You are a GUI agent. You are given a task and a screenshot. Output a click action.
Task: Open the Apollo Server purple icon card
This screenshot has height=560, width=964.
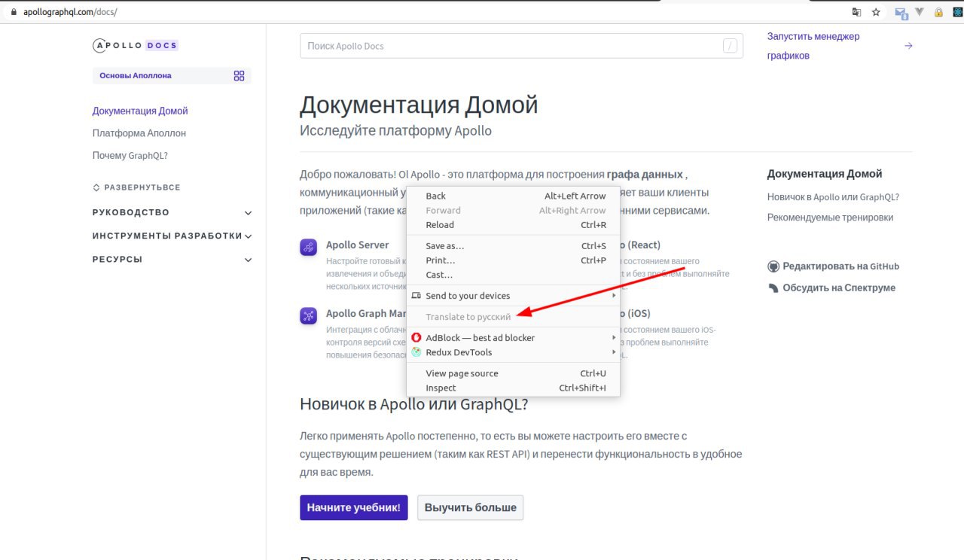308,247
